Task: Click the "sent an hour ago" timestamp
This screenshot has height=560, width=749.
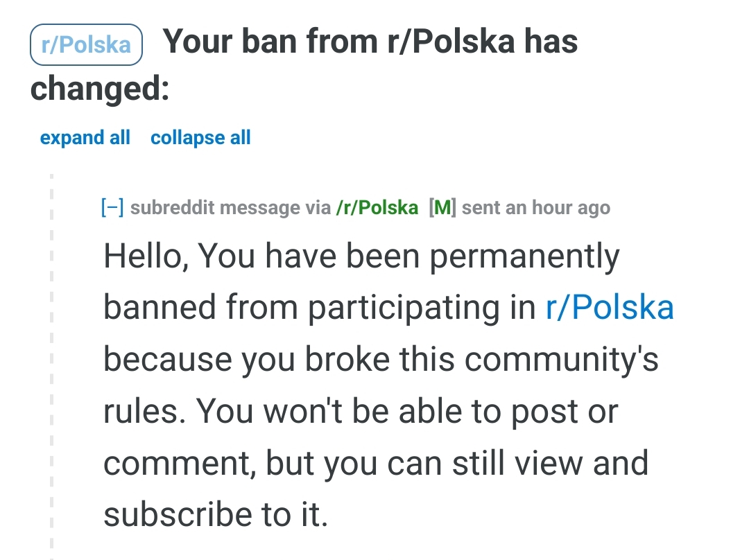Action: 536,207
